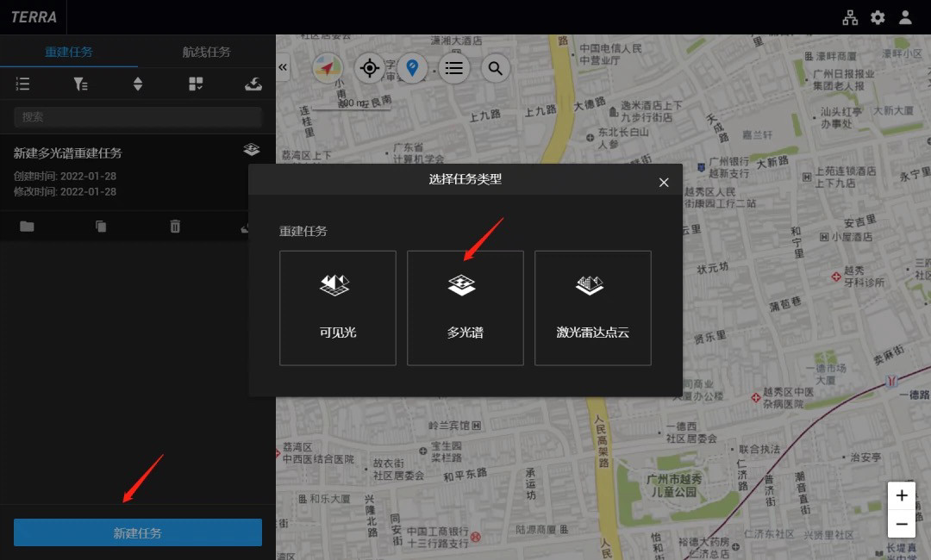931x560 pixels.
Task: Open the map layer list icon
Action: [x=454, y=68]
